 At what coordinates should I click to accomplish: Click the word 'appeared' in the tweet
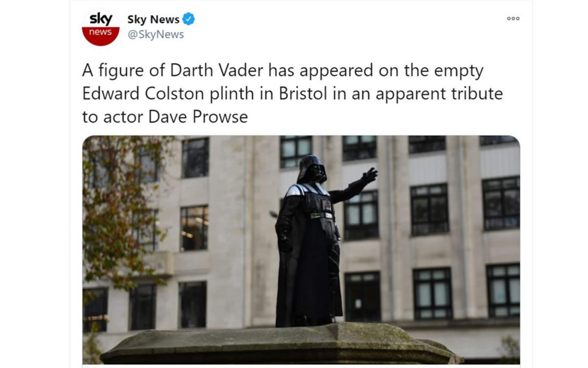336,71
